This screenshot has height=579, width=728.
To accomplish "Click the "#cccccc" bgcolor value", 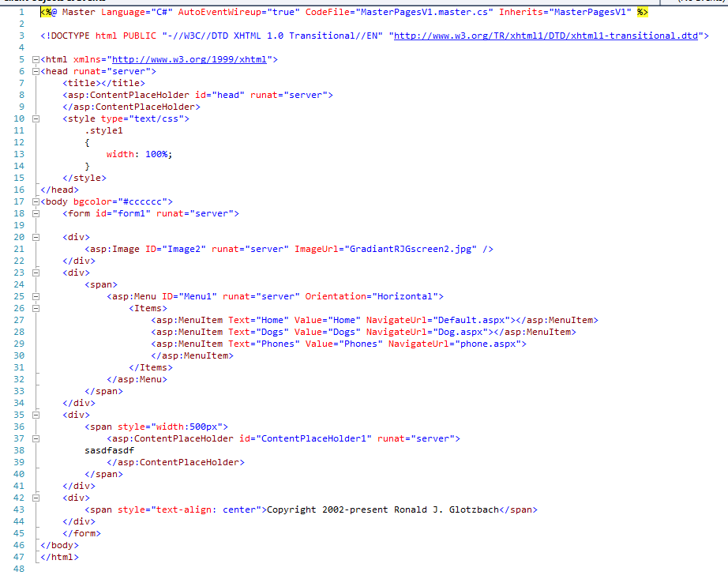I will point(143,201).
